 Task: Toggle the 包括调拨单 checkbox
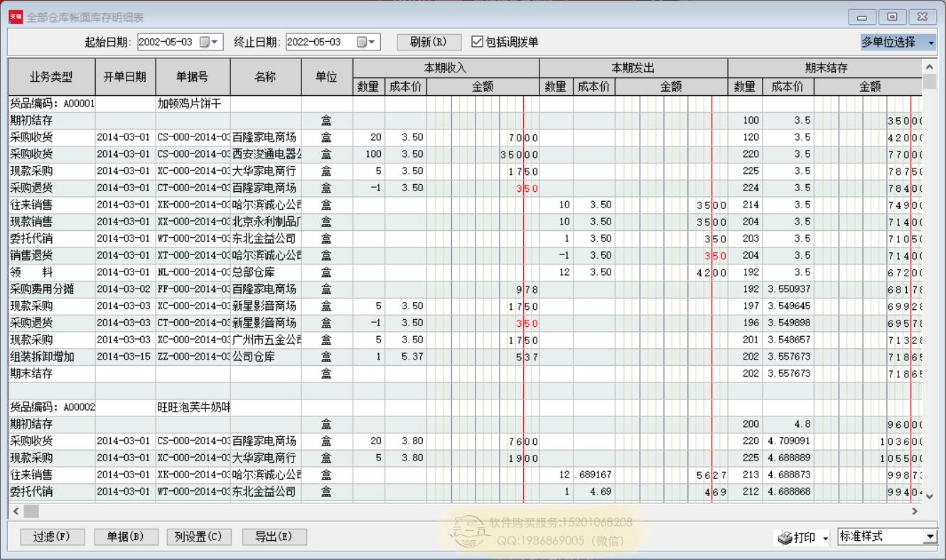478,43
